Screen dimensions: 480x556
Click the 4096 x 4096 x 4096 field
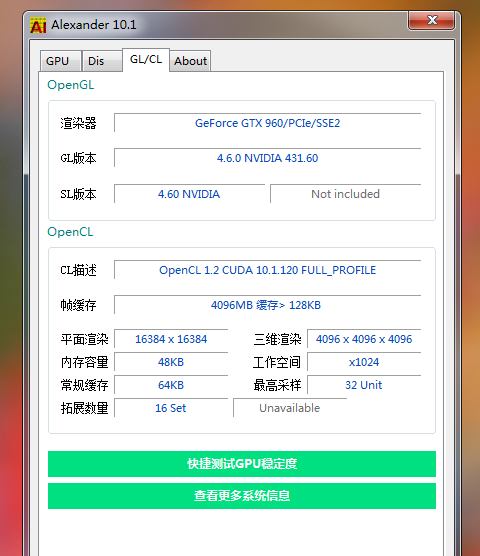click(x=364, y=339)
